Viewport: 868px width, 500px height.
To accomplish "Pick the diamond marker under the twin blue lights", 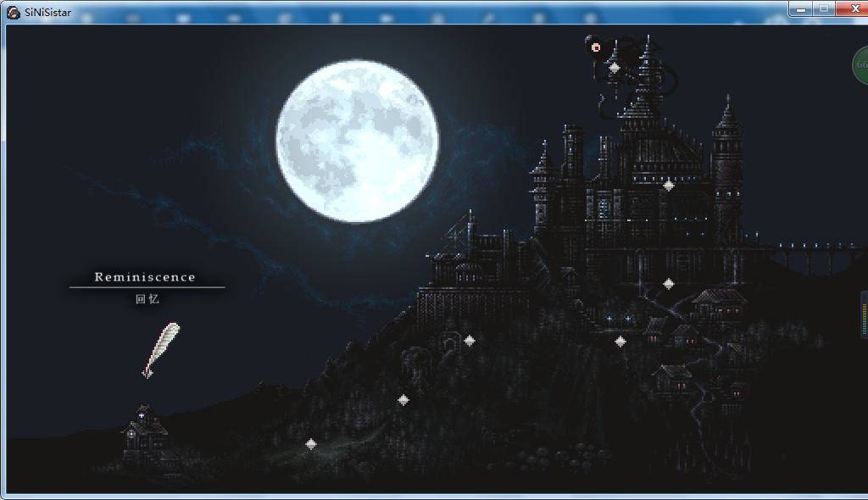I will pyautogui.click(x=620, y=342).
